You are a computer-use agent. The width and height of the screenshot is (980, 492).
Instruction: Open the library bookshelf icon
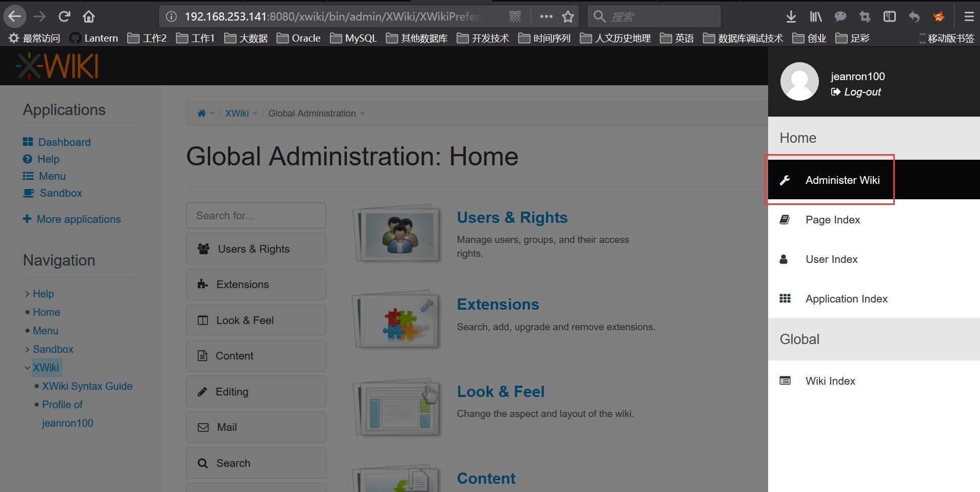816,16
